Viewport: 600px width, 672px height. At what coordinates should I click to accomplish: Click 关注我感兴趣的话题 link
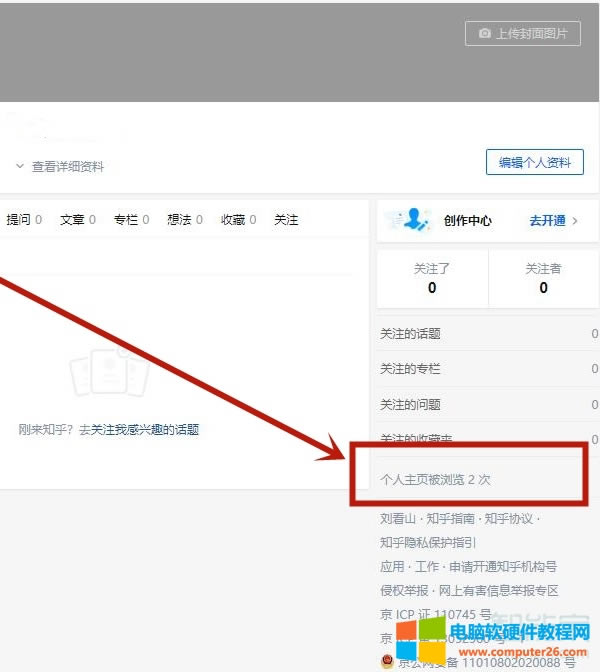tap(145, 430)
